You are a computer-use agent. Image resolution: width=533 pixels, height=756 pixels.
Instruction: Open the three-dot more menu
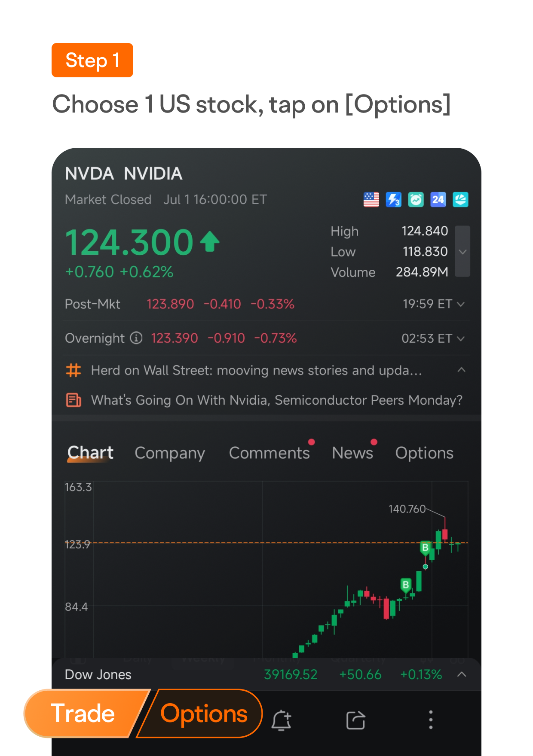(x=431, y=720)
